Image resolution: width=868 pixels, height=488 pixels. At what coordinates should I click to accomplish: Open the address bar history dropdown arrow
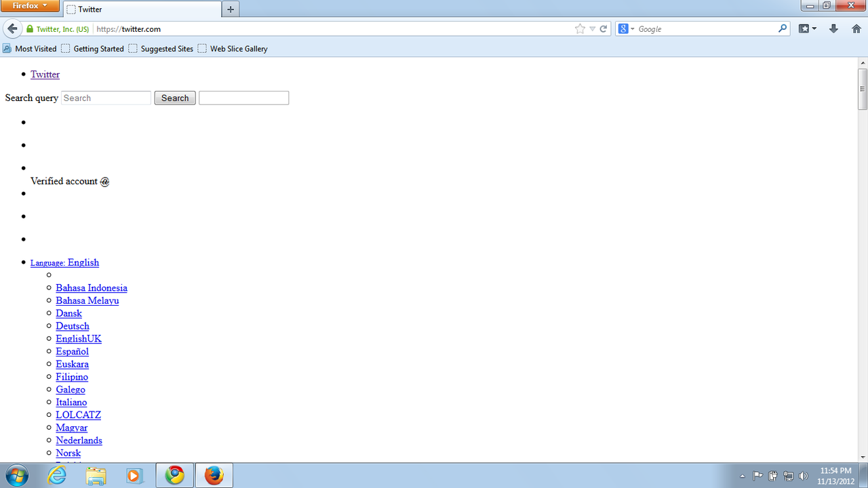[592, 29]
